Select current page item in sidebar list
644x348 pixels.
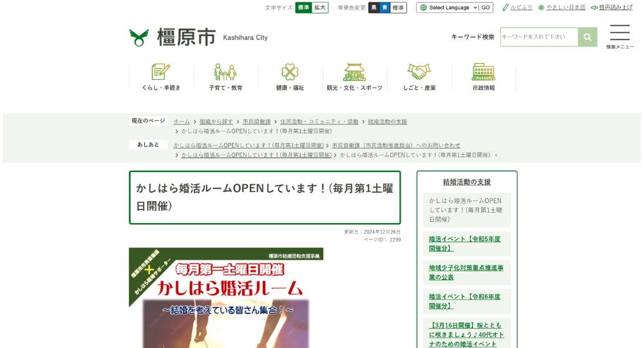pos(466,210)
